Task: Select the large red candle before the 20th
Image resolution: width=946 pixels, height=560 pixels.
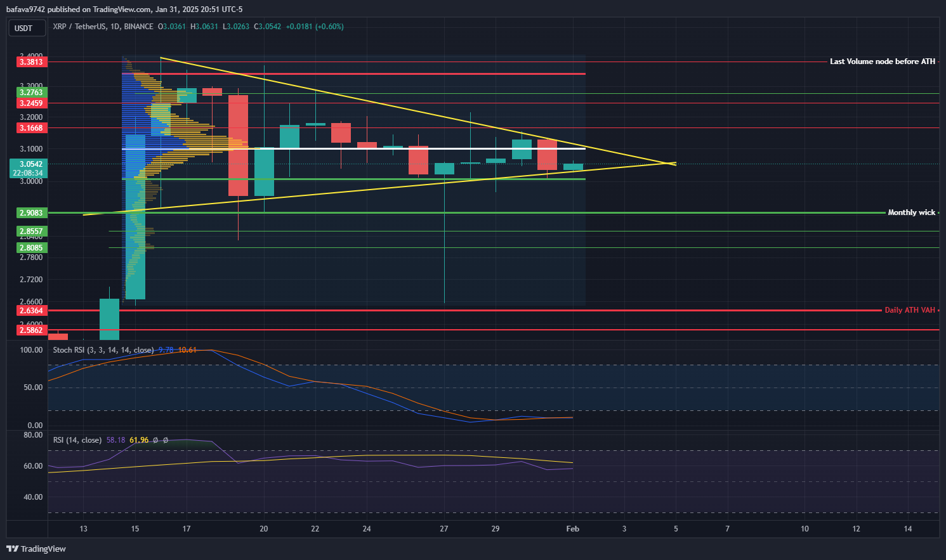Action: 238,145
